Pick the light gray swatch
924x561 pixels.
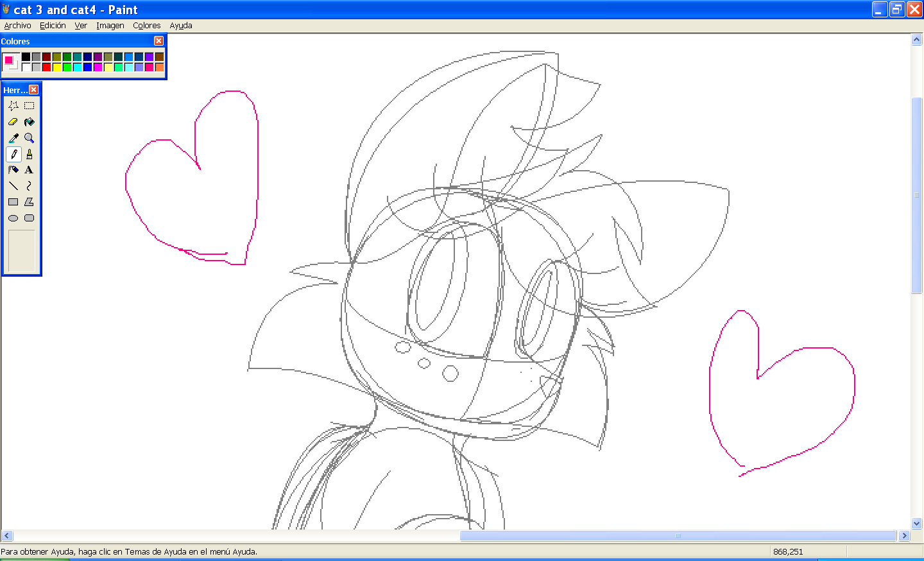coord(37,67)
